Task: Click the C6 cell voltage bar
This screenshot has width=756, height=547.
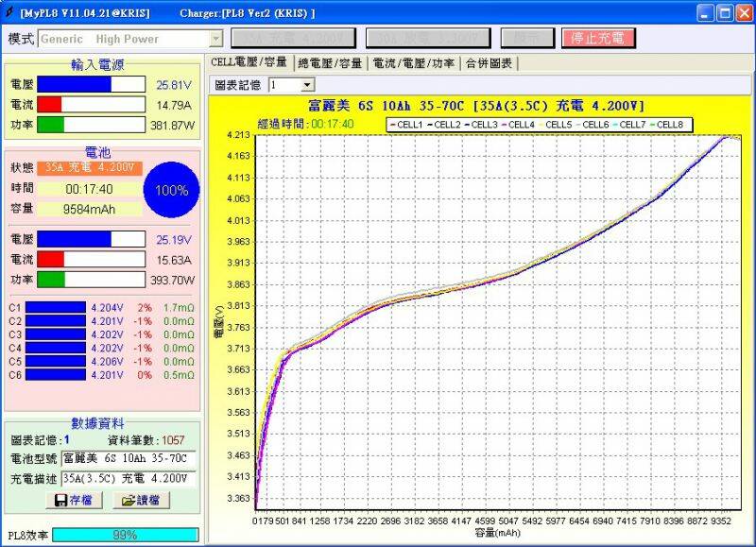Action: click(x=56, y=375)
